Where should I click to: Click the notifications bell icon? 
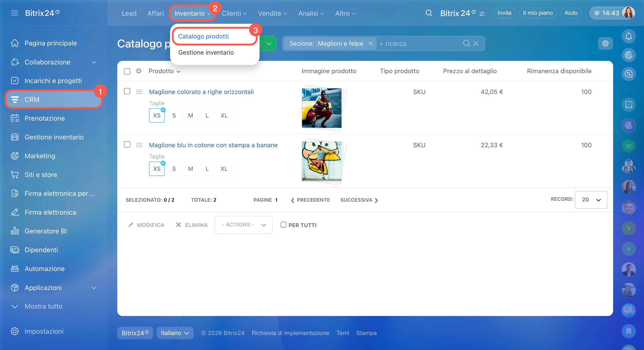tap(628, 36)
